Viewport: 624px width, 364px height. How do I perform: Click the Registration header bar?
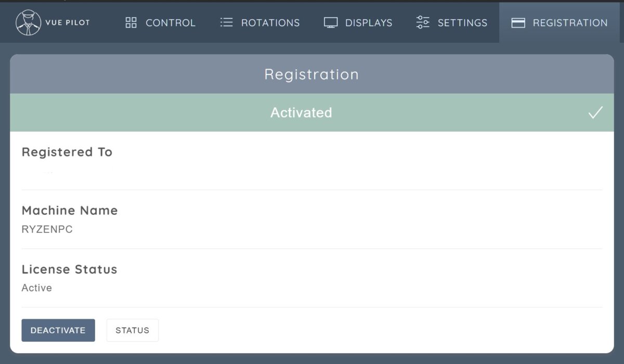click(x=311, y=74)
